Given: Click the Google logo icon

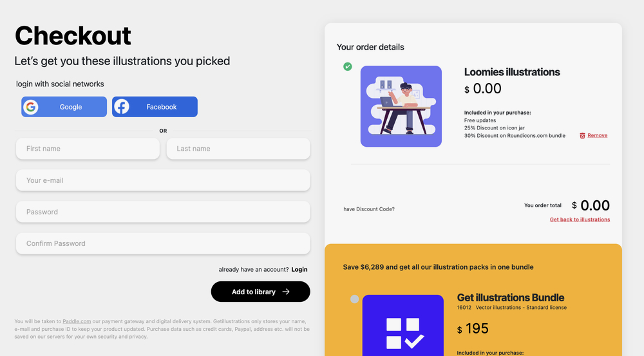Looking at the screenshot, I should pos(30,107).
